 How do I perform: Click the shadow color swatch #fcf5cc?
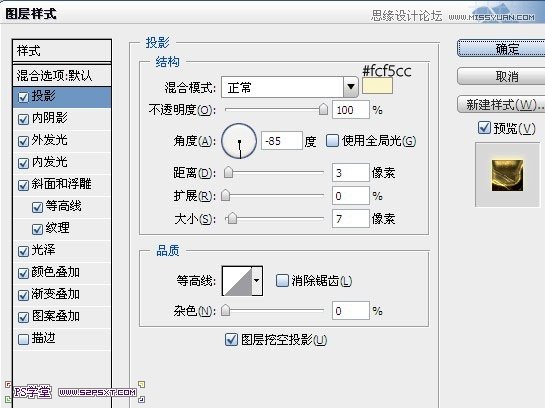[377, 86]
